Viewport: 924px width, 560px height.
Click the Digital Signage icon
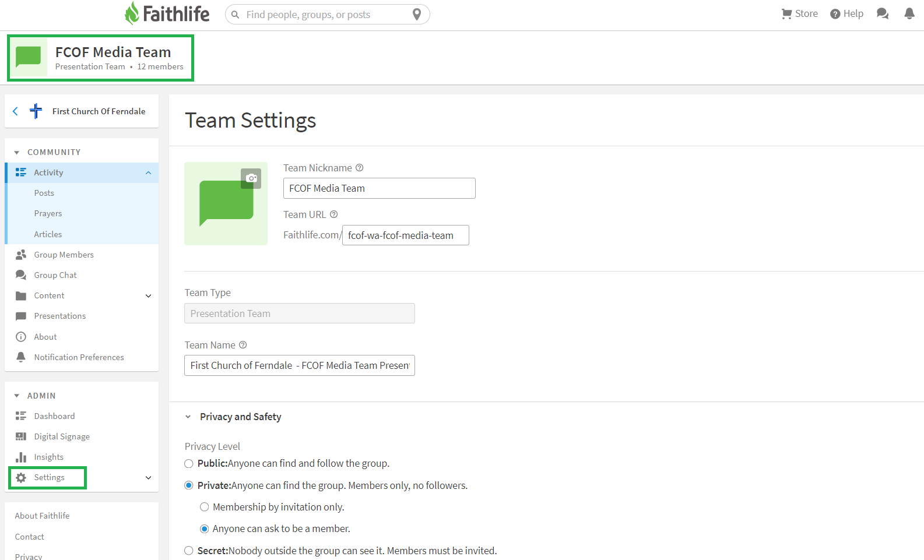[x=21, y=436]
